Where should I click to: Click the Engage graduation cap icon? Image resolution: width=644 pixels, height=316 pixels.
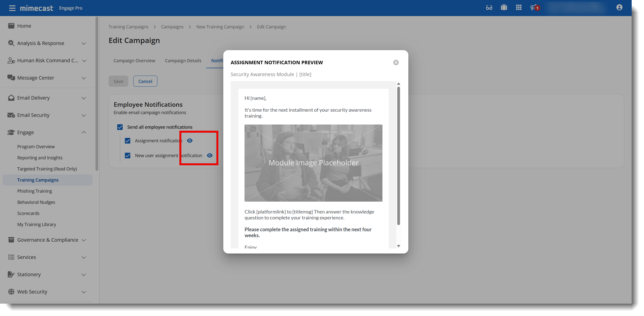click(x=11, y=132)
